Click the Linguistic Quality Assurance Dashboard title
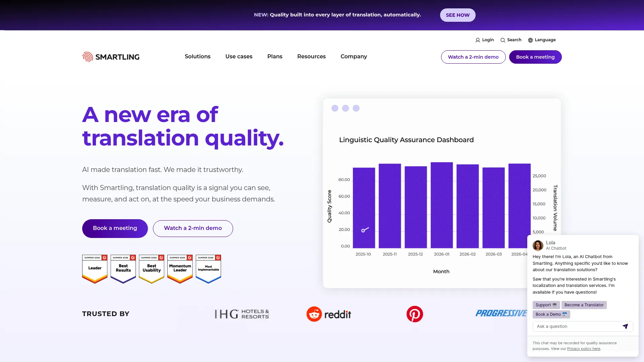 click(406, 140)
